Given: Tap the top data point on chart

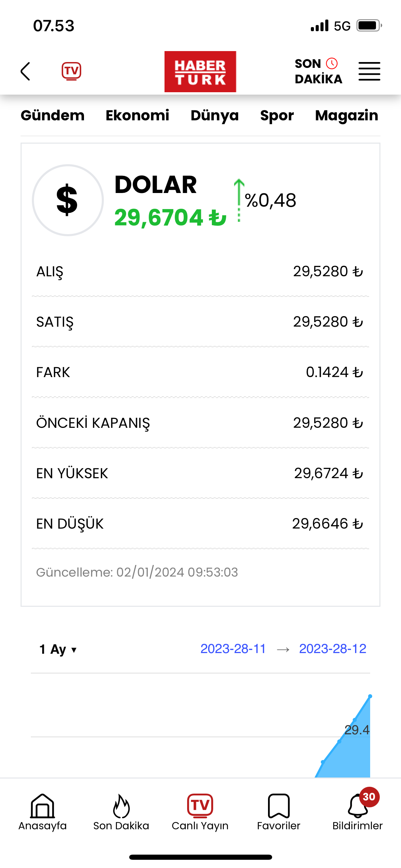Looking at the screenshot, I should pyautogui.click(x=370, y=696).
